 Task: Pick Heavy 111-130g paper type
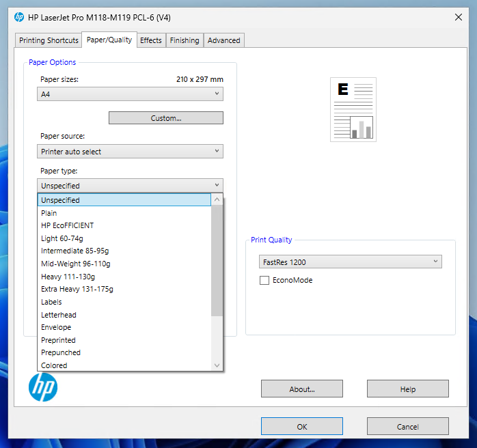(124, 277)
